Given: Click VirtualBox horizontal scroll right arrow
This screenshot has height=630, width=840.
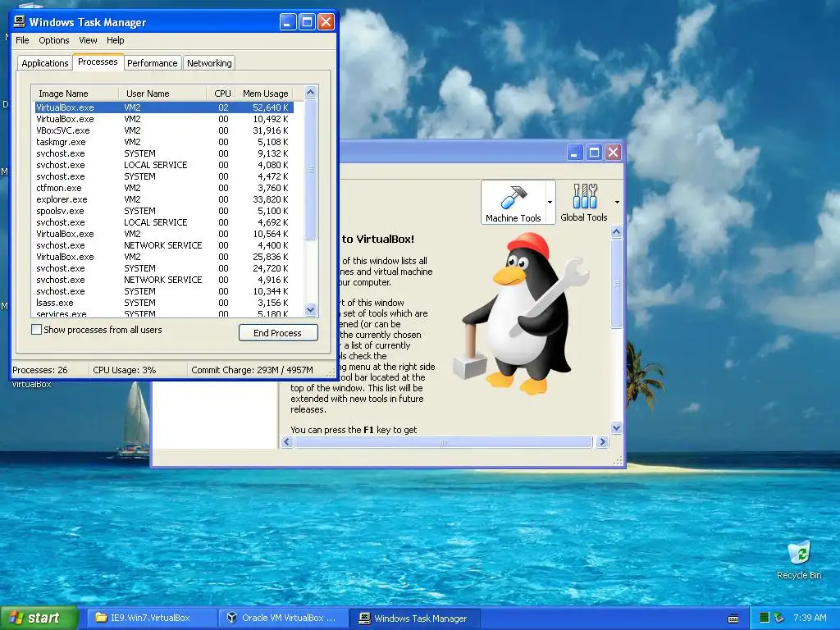Looking at the screenshot, I should [603, 442].
